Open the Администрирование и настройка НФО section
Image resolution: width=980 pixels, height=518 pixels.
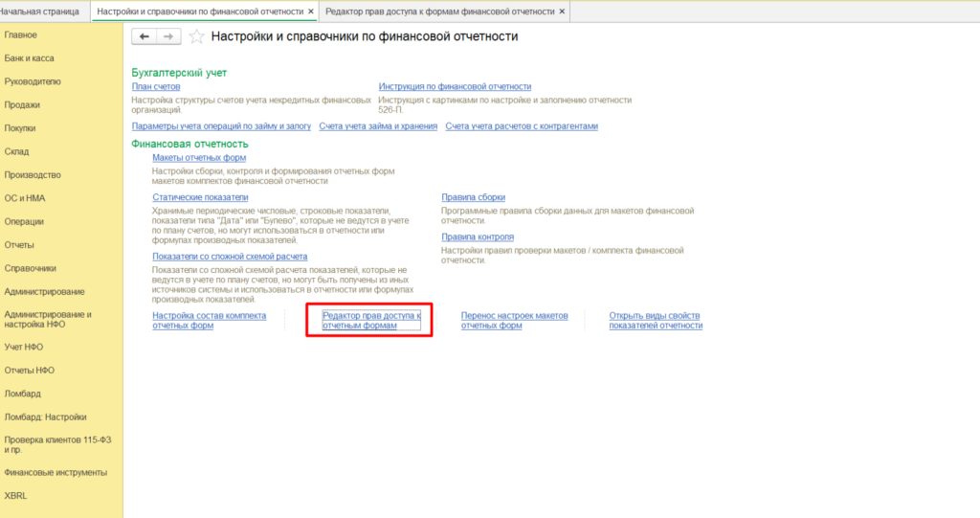point(48,320)
